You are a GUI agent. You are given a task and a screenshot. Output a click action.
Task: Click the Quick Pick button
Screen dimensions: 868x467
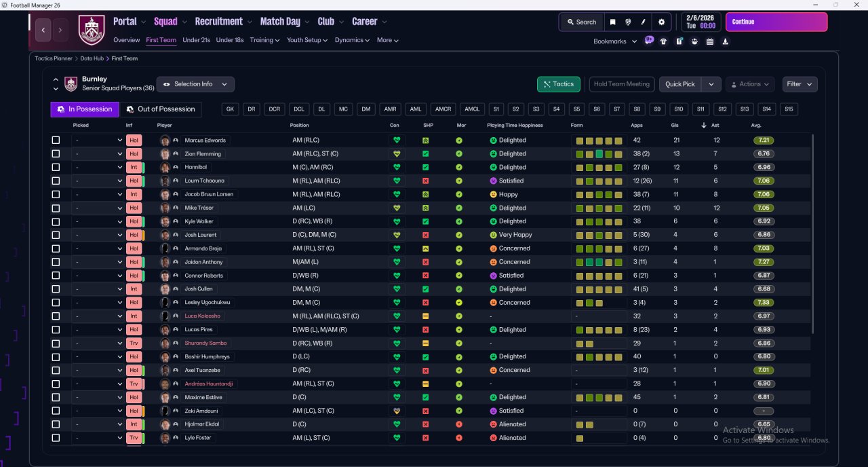click(680, 84)
